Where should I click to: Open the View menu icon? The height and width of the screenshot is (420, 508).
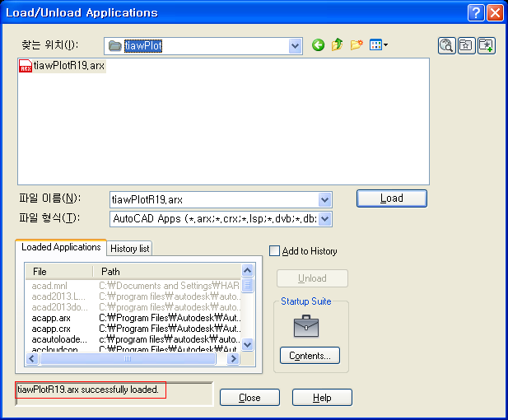point(379,44)
